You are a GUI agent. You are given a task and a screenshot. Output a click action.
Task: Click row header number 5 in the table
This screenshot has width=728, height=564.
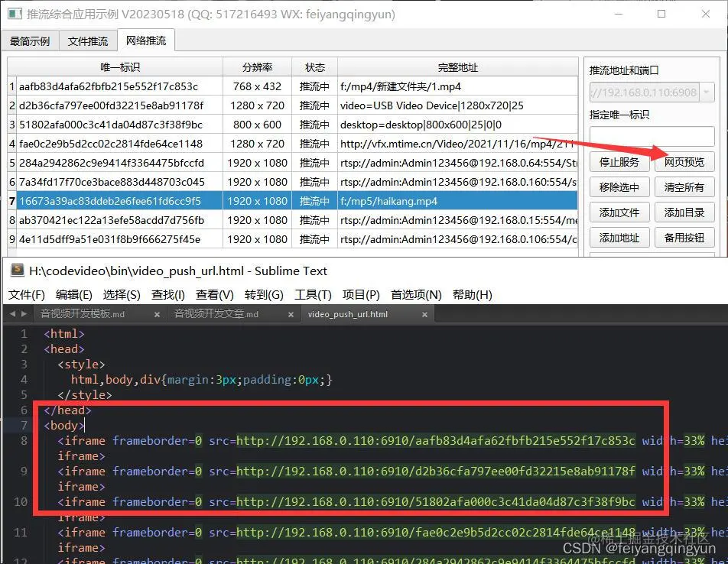tap(12, 163)
